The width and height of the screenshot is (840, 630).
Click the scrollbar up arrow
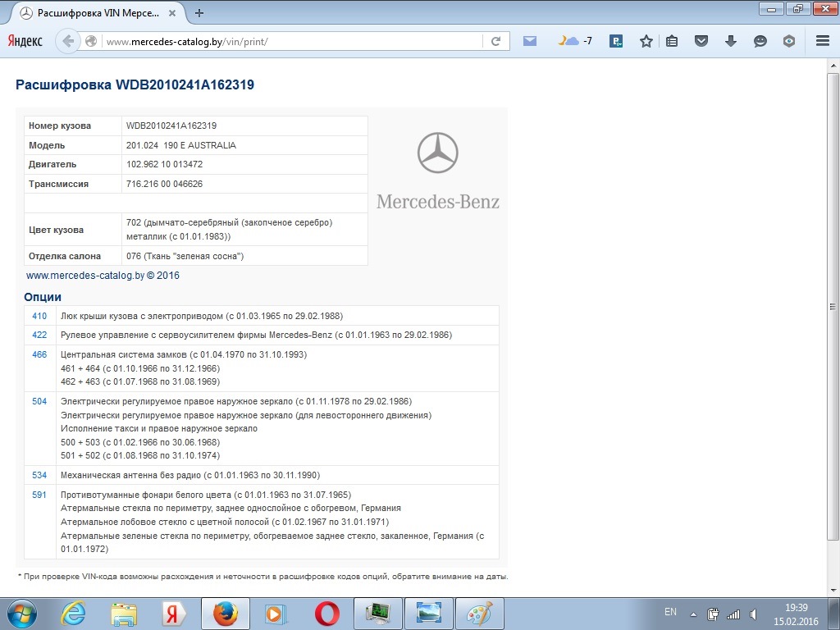833,66
